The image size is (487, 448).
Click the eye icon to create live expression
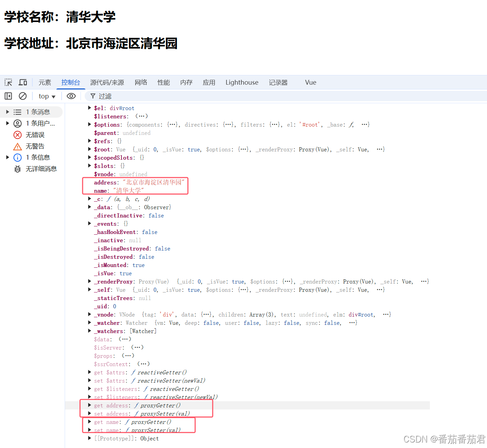71,96
